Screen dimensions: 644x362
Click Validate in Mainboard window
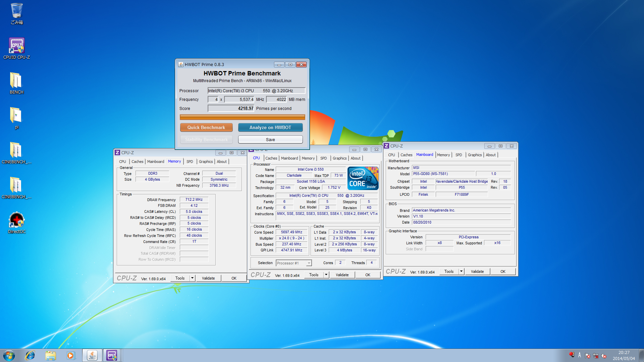(477, 271)
